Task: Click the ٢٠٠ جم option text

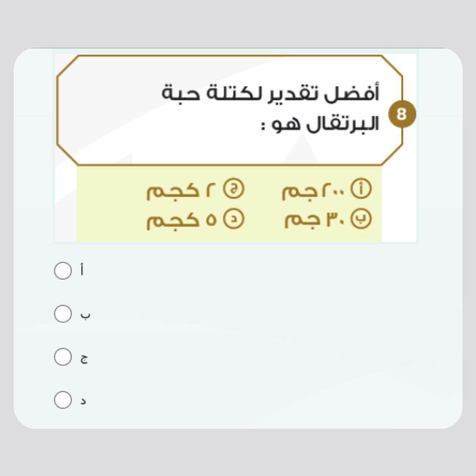Action: pos(315,191)
